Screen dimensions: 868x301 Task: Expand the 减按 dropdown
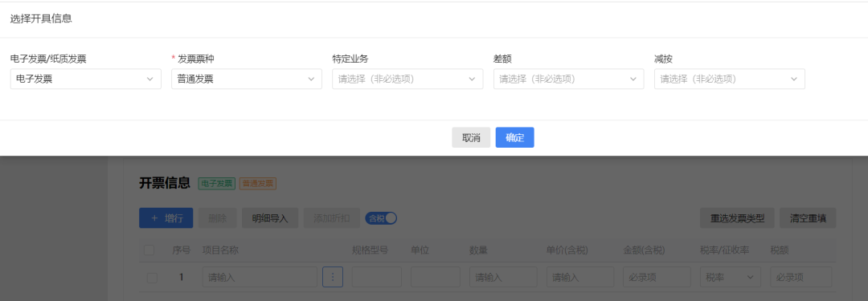pos(730,79)
